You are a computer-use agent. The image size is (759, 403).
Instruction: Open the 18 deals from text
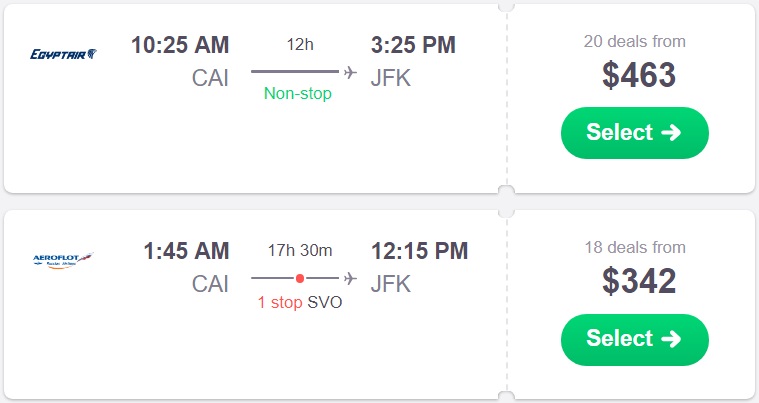pyautogui.click(x=635, y=248)
